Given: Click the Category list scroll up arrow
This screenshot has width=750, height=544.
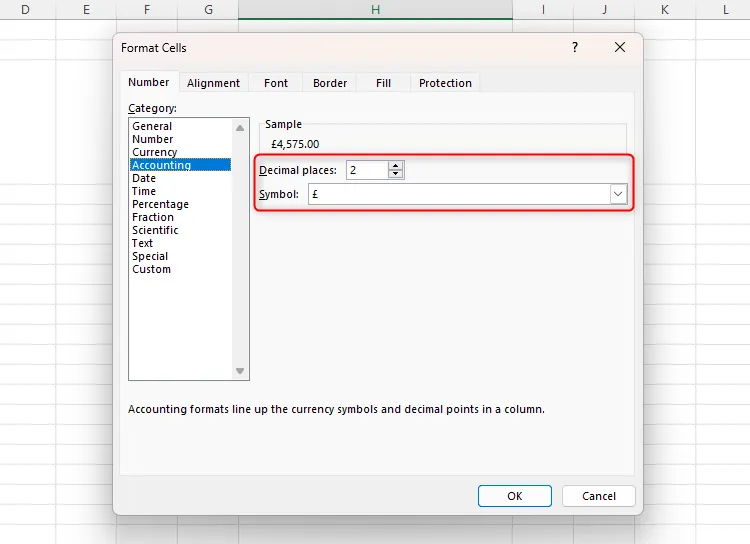Looking at the screenshot, I should point(240,128).
